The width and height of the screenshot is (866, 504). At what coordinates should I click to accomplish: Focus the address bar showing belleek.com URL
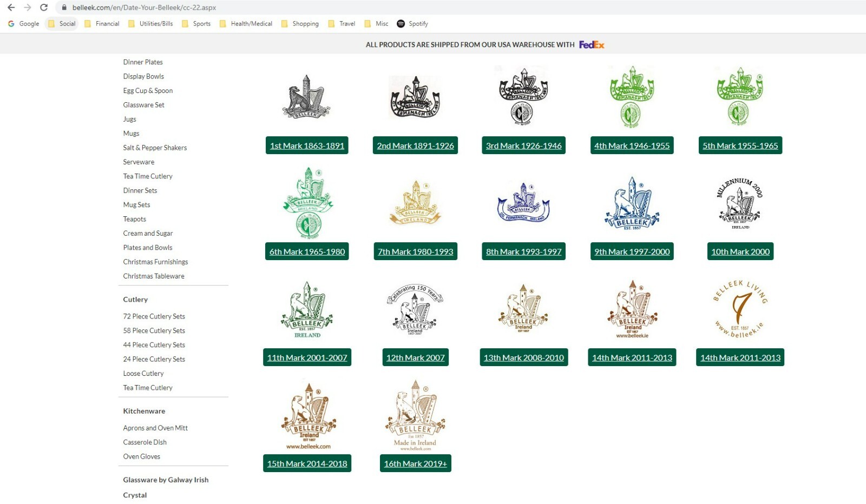click(460, 8)
